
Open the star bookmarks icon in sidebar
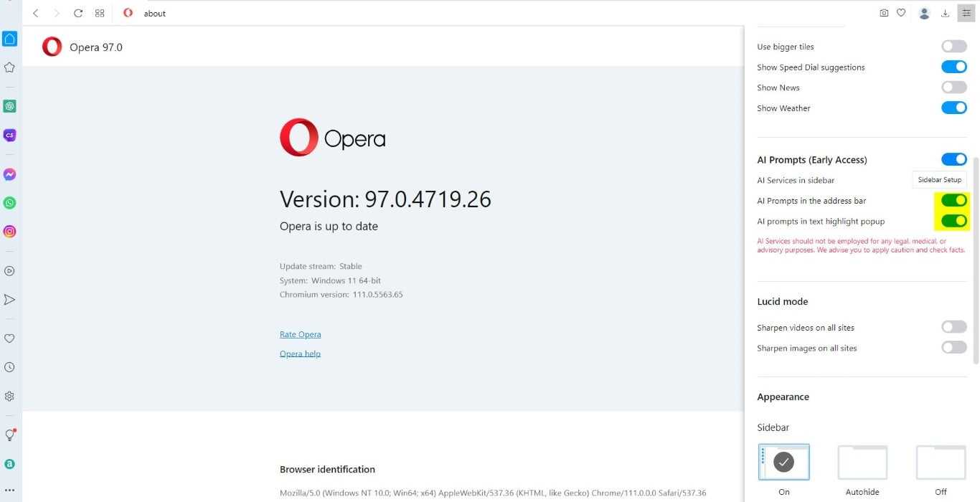(x=9, y=67)
